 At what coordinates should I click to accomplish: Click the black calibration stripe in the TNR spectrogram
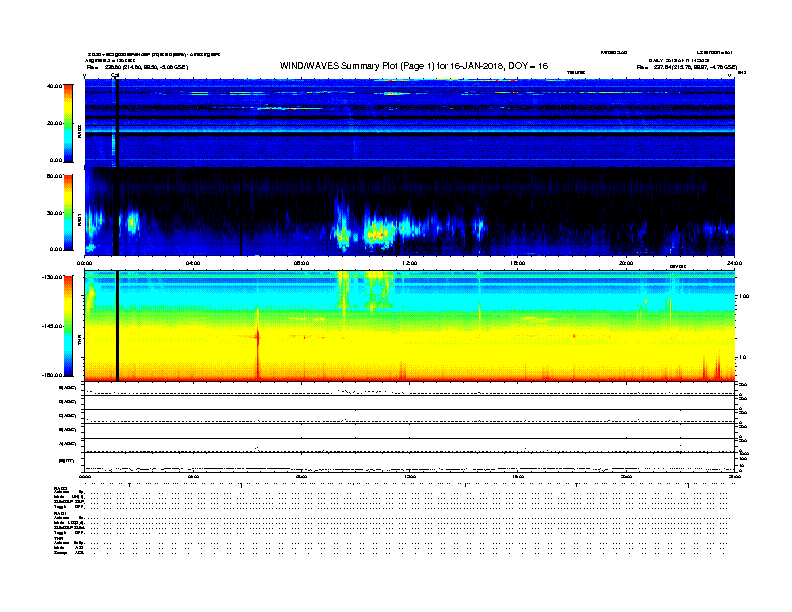[x=117, y=326]
